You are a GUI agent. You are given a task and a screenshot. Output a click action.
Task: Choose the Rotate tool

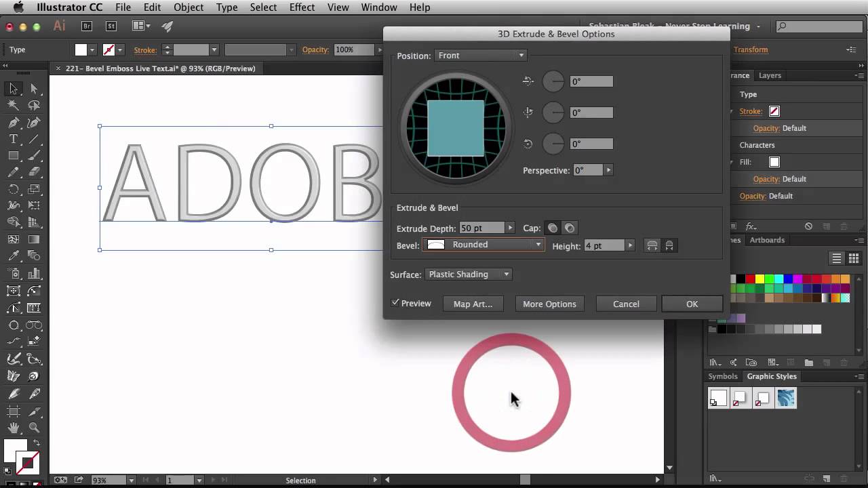[x=13, y=190]
